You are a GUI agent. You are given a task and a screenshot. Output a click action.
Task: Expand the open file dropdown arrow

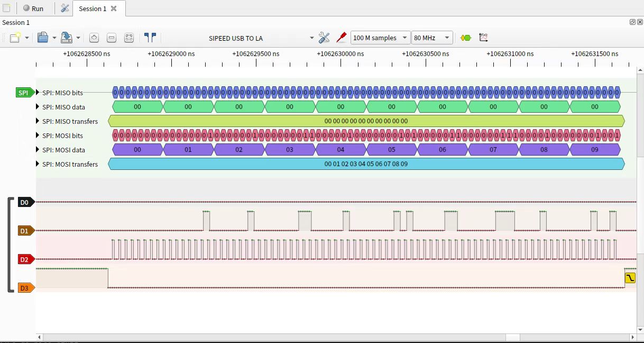[54, 38]
